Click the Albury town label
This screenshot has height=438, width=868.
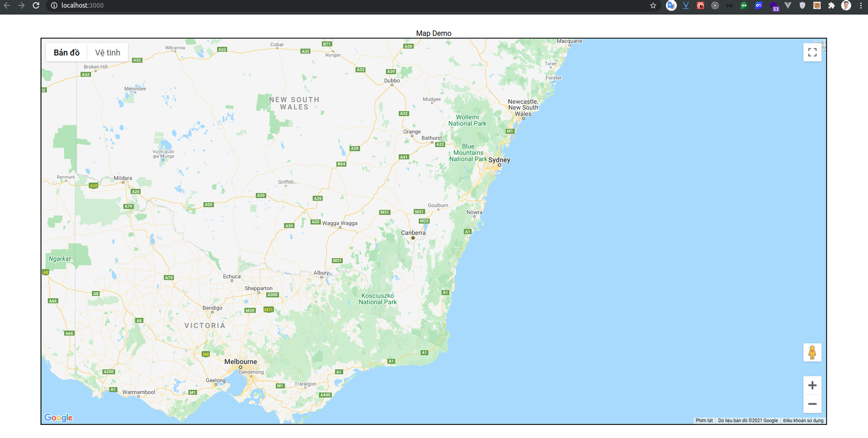coord(321,273)
